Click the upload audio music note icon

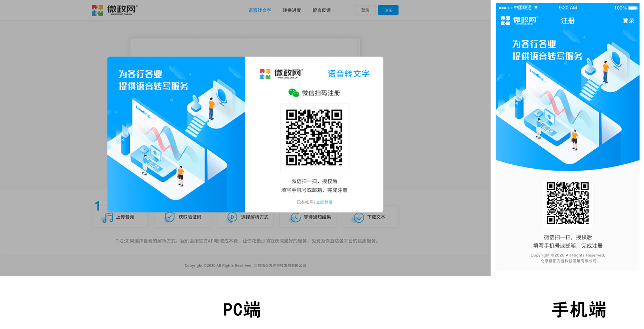coord(107,218)
